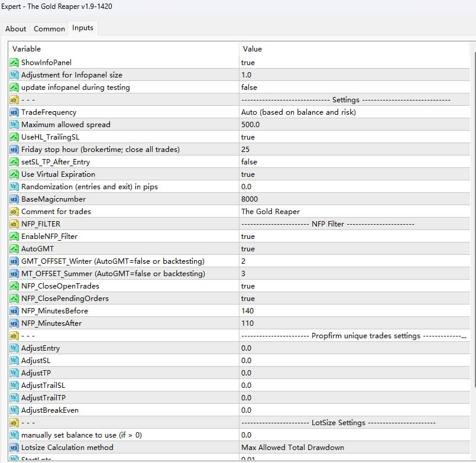Click the ab icon next to Comment for trades
Screen dimensions: 476x463
point(13,211)
